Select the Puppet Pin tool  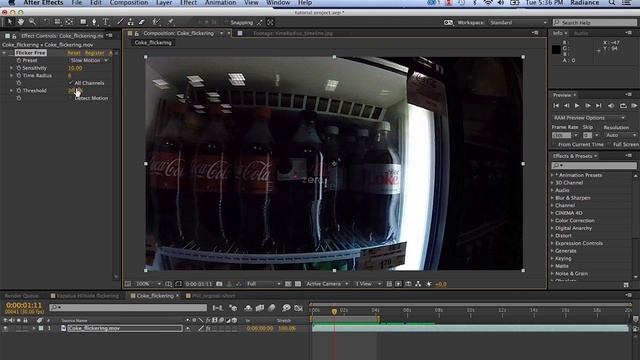[x=171, y=22]
